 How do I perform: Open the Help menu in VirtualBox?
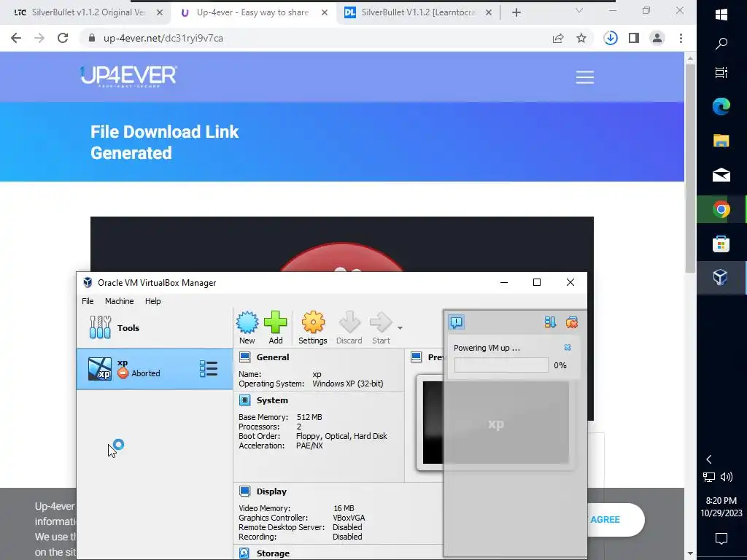coord(153,301)
